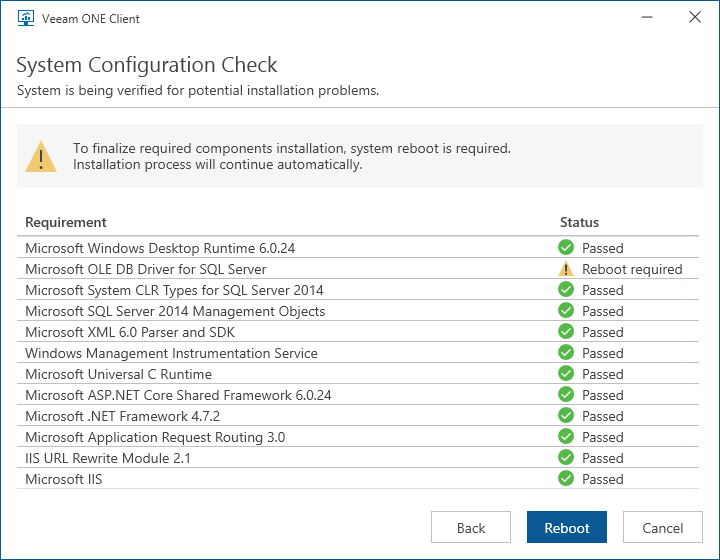This screenshot has height=560, width=720.
Task: Minimize the Veeam ONE Client window
Action: 647,17
